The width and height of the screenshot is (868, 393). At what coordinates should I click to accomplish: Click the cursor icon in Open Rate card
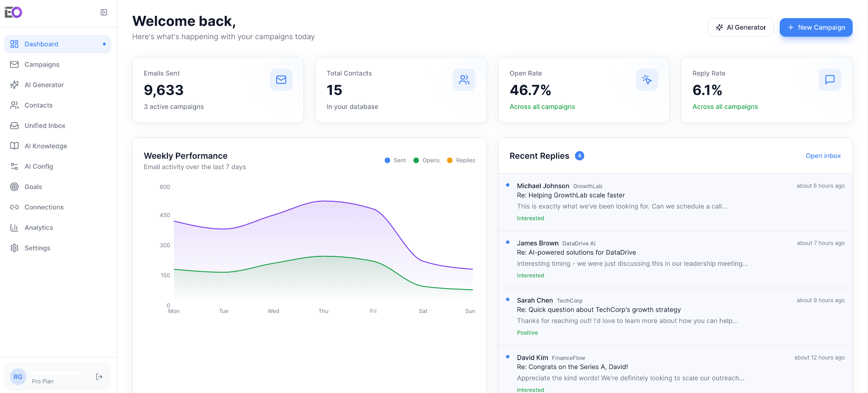[x=646, y=80]
